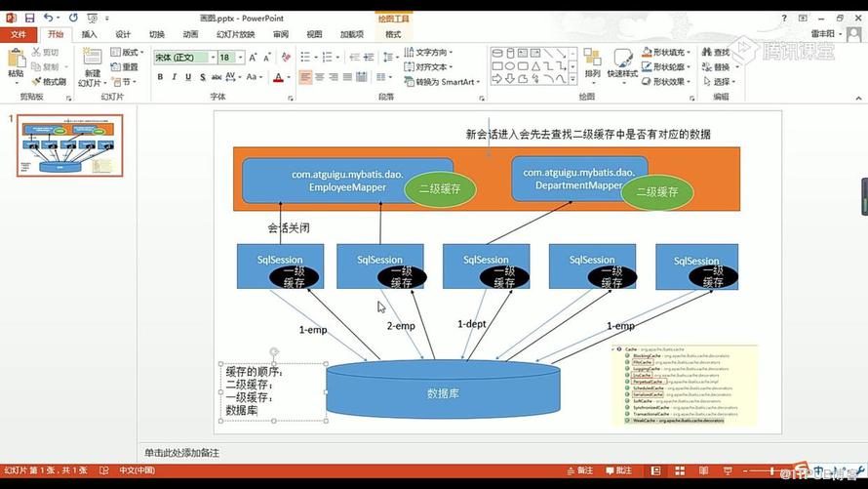Click the Redo/repeat icon

click(73, 18)
